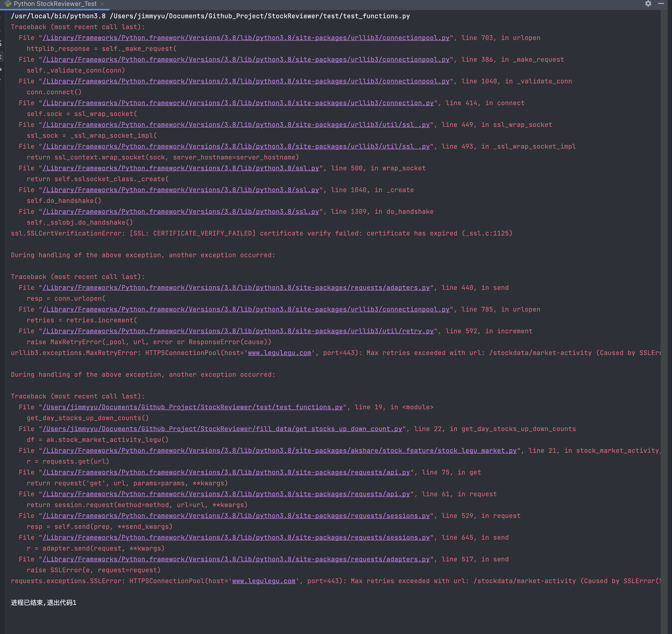The height and width of the screenshot is (634, 672).
Task: Open sessions.py at line 529
Action: point(236,515)
